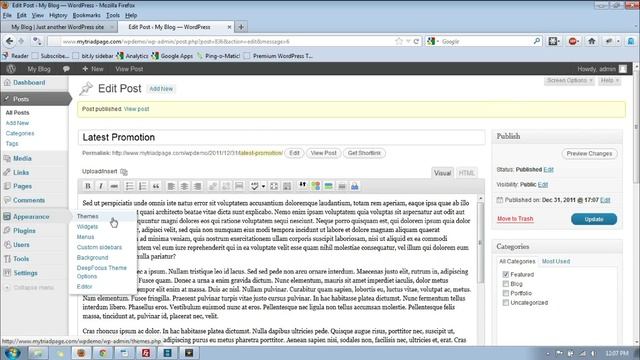Toggle fullscreen editing mode
The height and width of the screenshot is (360, 640).
click(274, 186)
